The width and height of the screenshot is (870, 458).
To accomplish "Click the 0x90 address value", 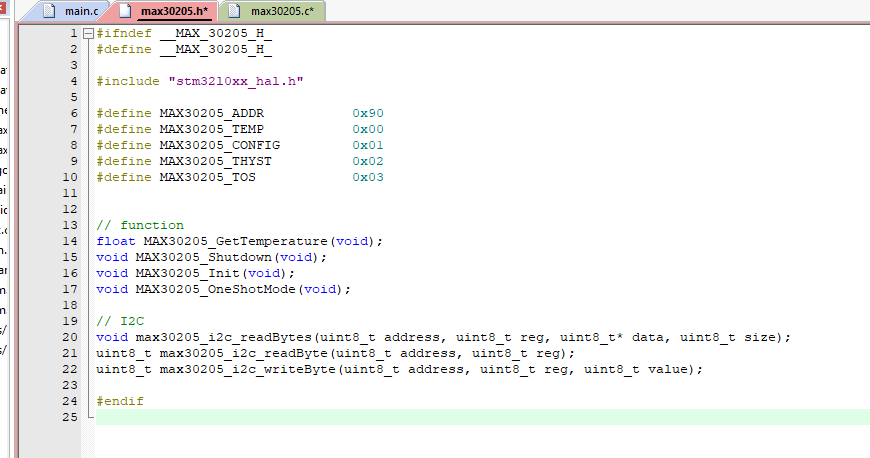I will (367, 113).
